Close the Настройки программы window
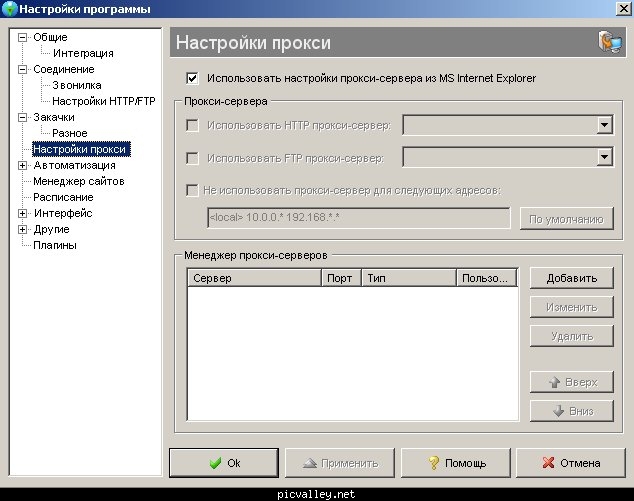 point(623,9)
